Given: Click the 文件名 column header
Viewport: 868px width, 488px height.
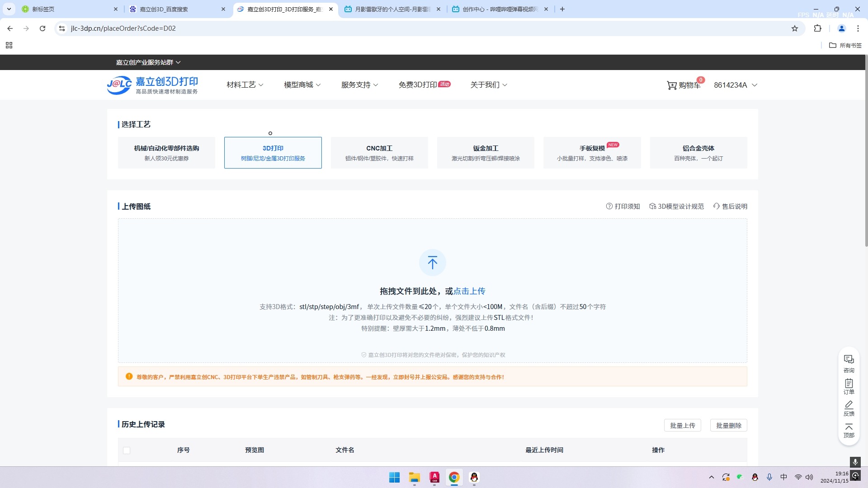Looking at the screenshot, I should tap(345, 450).
